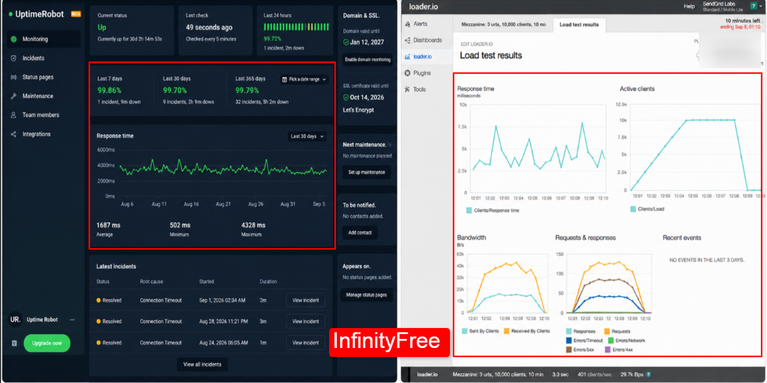This screenshot has width=767, height=383.
Task: View incident started Aug 24, 2026 06:05 AM
Action: pos(305,343)
